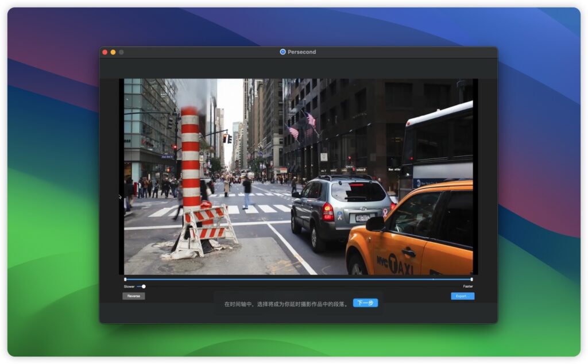Minimize the window using the yellow button
Screen dimensions: 588x364
pos(113,52)
